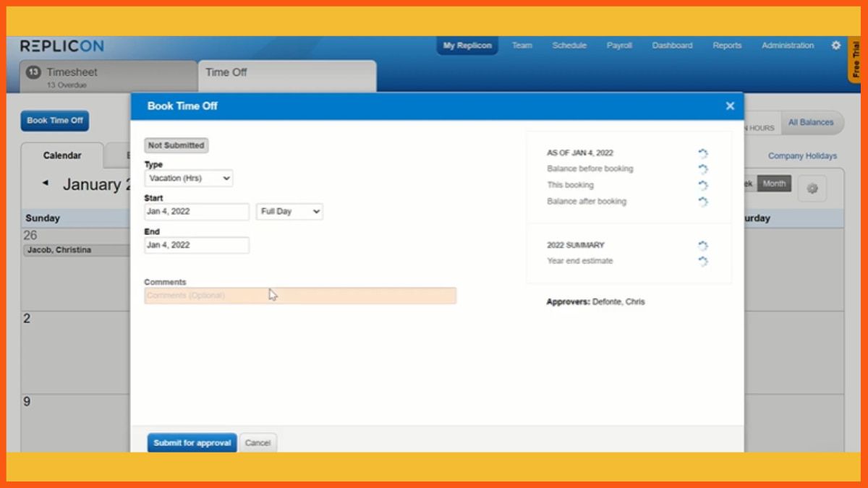Click the Start date field

196,212
